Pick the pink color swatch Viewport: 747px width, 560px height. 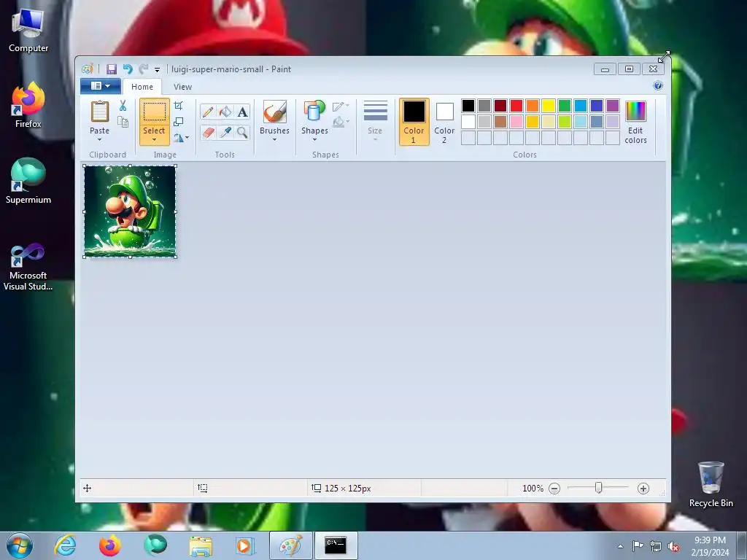pos(516,122)
